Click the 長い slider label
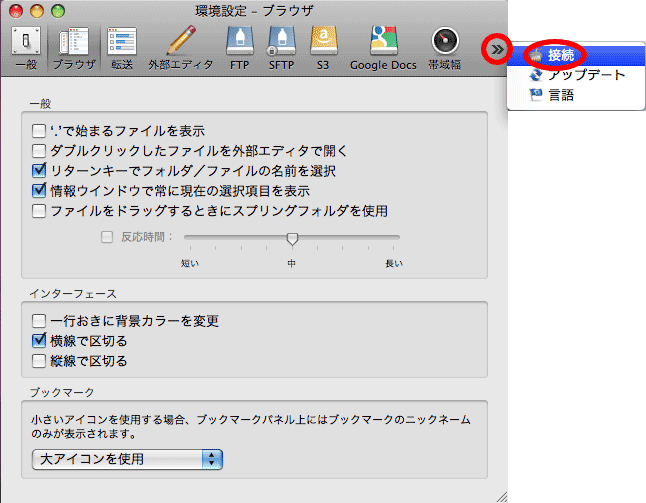 tap(394, 264)
